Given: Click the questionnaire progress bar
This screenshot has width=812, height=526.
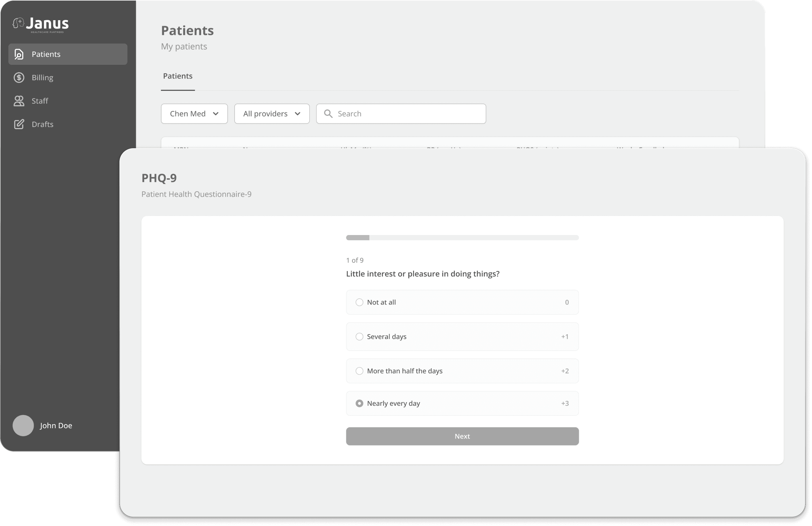Looking at the screenshot, I should pyautogui.click(x=462, y=238).
